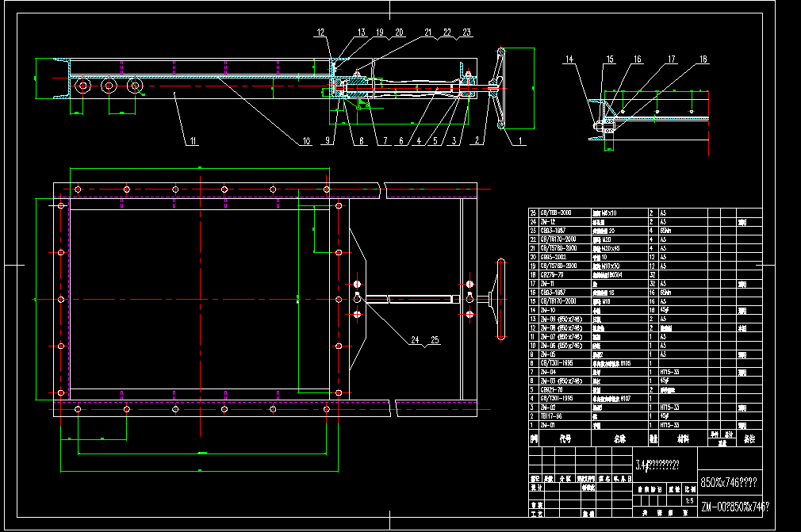The height and width of the screenshot is (532, 801).
Task: Select the "备注" header in the parts list
Action: 749,438
